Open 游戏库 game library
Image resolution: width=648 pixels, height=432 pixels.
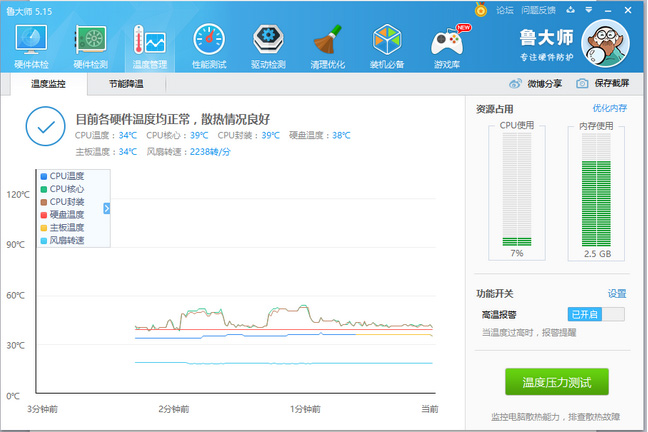[447, 46]
